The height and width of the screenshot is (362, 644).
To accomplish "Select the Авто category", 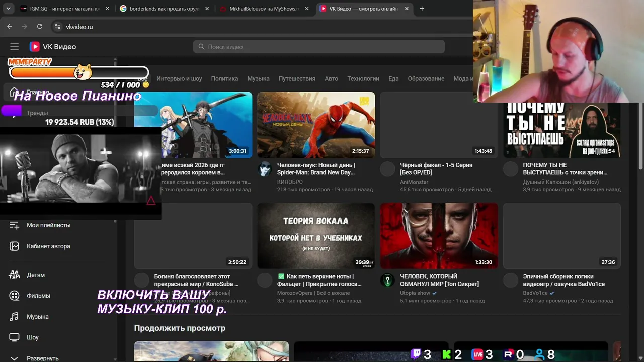I will pyautogui.click(x=332, y=79).
